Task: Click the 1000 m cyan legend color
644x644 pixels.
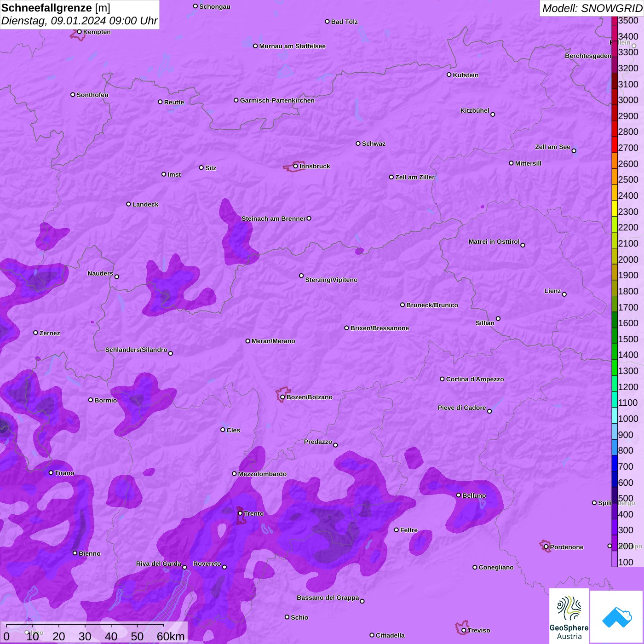Action: tap(615, 415)
